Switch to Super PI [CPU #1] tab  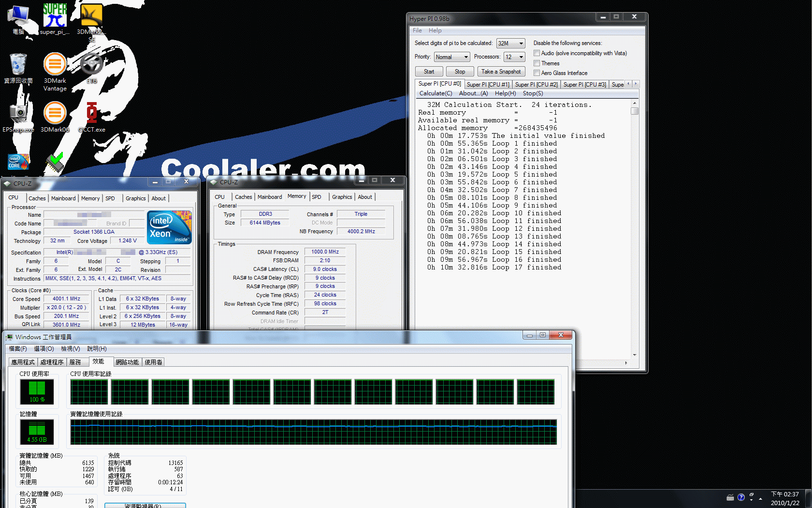pyautogui.click(x=488, y=85)
